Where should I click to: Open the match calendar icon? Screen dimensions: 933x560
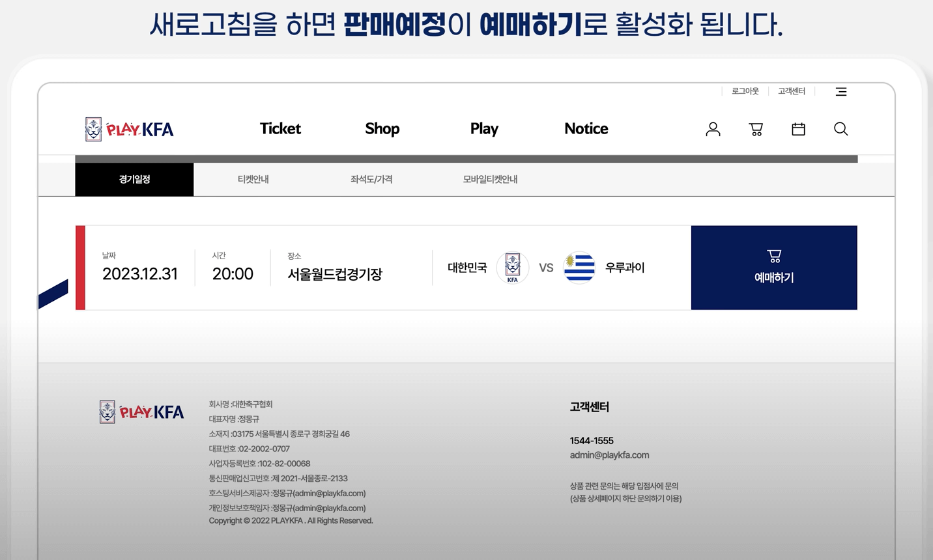(x=798, y=129)
